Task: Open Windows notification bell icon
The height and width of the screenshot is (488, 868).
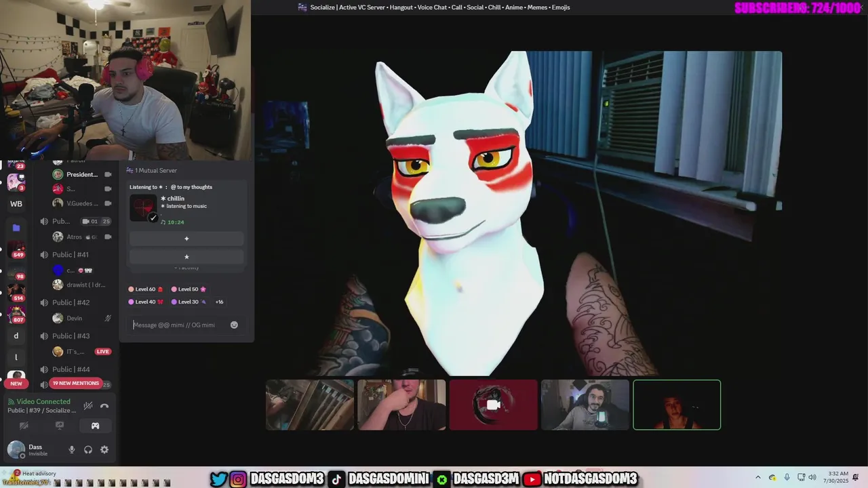Action: click(x=856, y=477)
